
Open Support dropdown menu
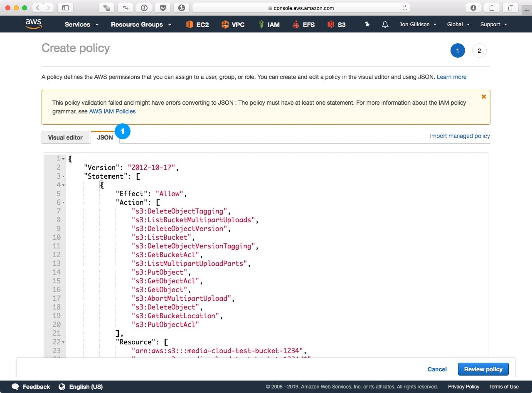click(x=494, y=25)
